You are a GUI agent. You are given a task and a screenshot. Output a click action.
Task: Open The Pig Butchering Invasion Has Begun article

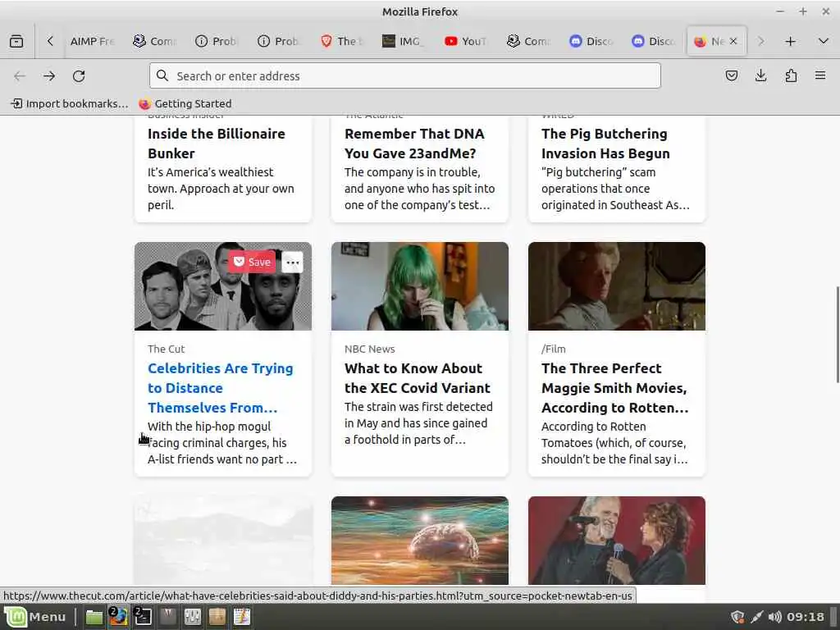(x=605, y=144)
